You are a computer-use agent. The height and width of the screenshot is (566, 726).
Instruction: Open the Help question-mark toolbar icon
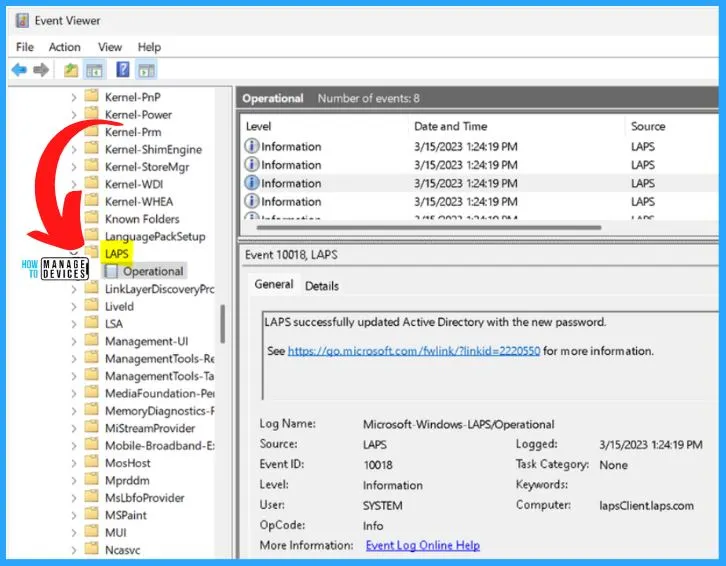tap(123, 70)
